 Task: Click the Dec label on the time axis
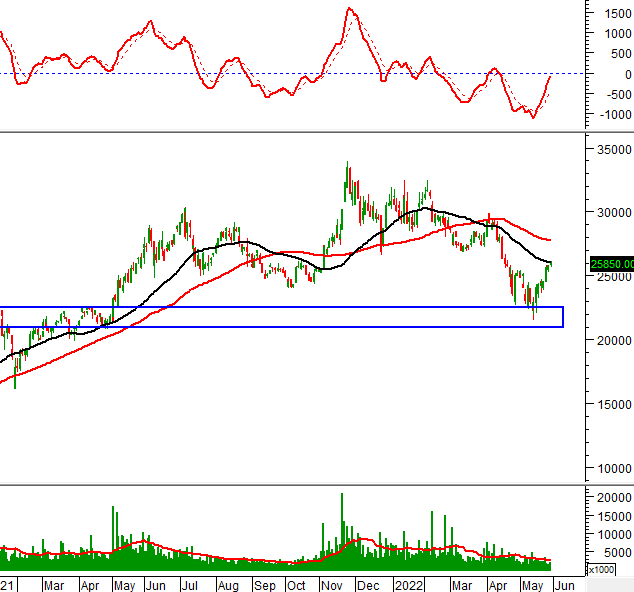click(x=368, y=584)
